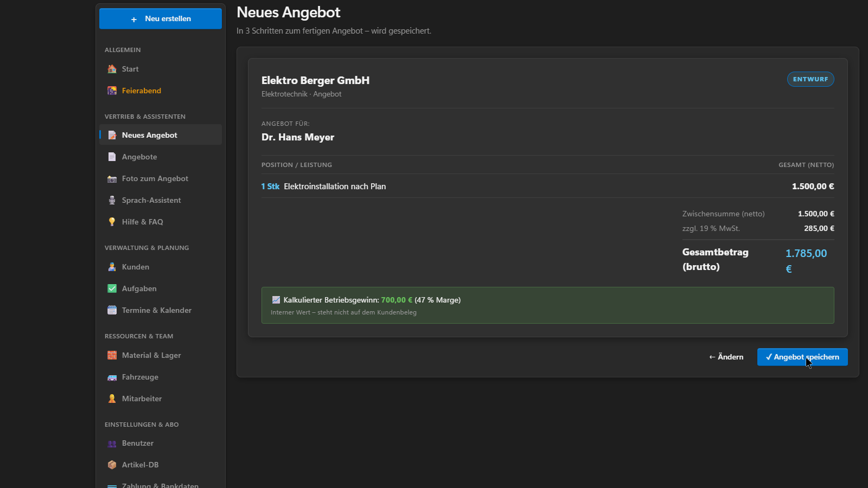Open Material & Lager

tap(161, 355)
